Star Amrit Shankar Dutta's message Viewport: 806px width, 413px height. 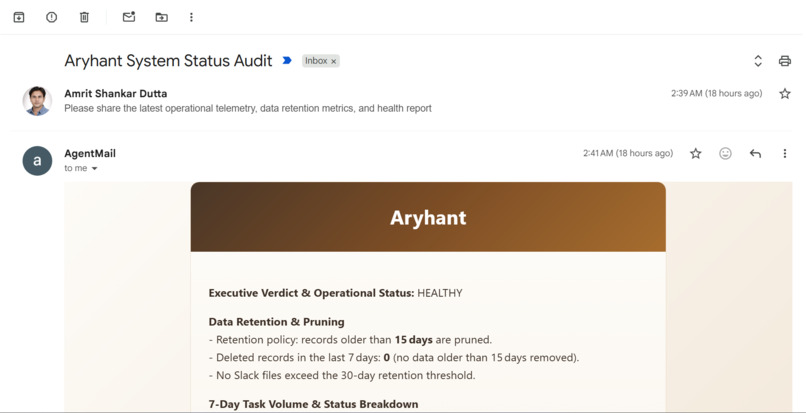click(x=784, y=94)
